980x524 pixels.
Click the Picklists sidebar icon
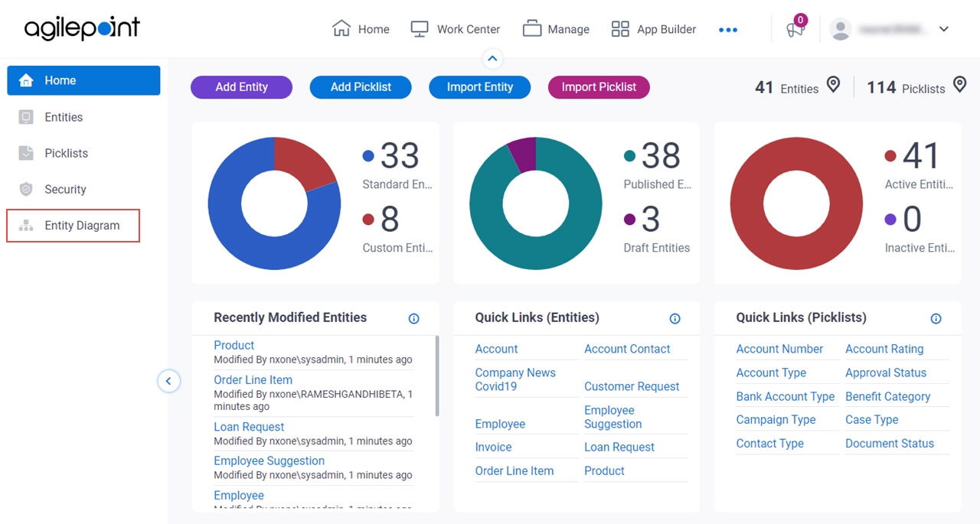(x=26, y=153)
